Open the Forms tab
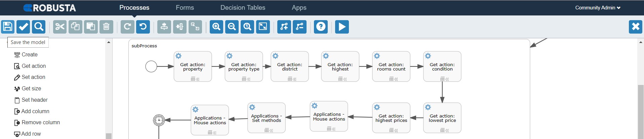This screenshot has width=644, height=139. (x=185, y=8)
